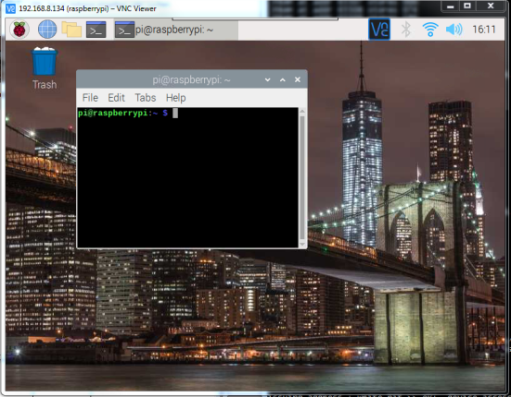Click the 16:11 panel clock
Viewport: 511px width, 397px height.
point(484,29)
